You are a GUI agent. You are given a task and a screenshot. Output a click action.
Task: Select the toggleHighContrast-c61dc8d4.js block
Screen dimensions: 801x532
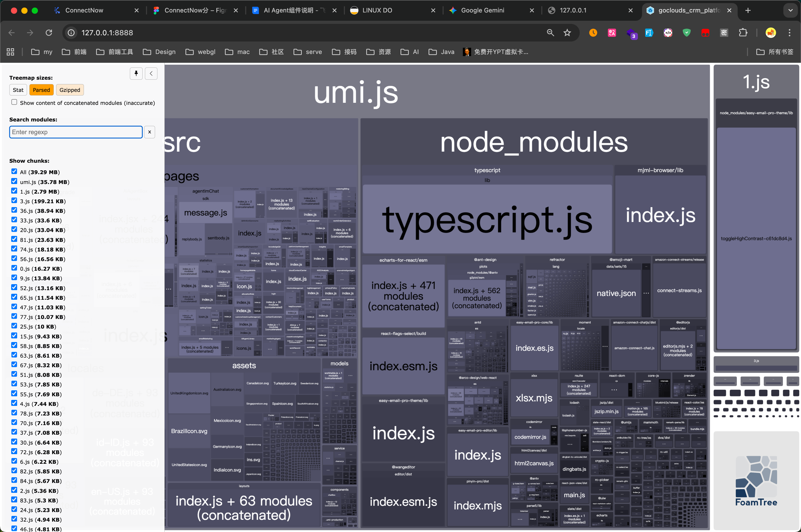[x=756, y=238]
